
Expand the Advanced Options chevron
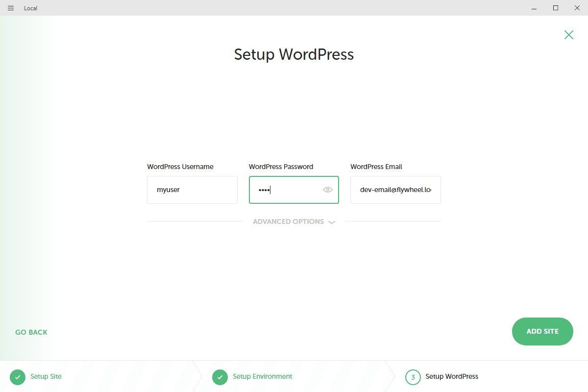pos(332,222)
